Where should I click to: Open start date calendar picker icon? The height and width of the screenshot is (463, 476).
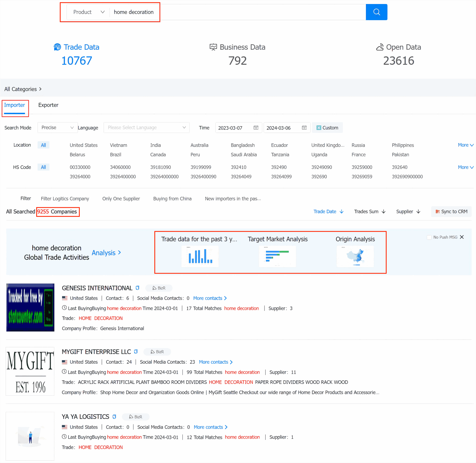pos(256,128)
